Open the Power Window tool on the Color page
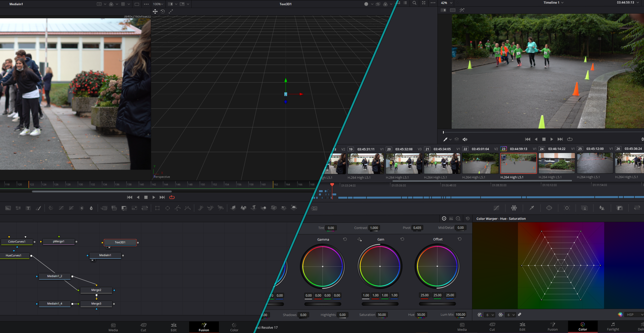The height and width of the screenshot is (333, 644). coord(549,208)
